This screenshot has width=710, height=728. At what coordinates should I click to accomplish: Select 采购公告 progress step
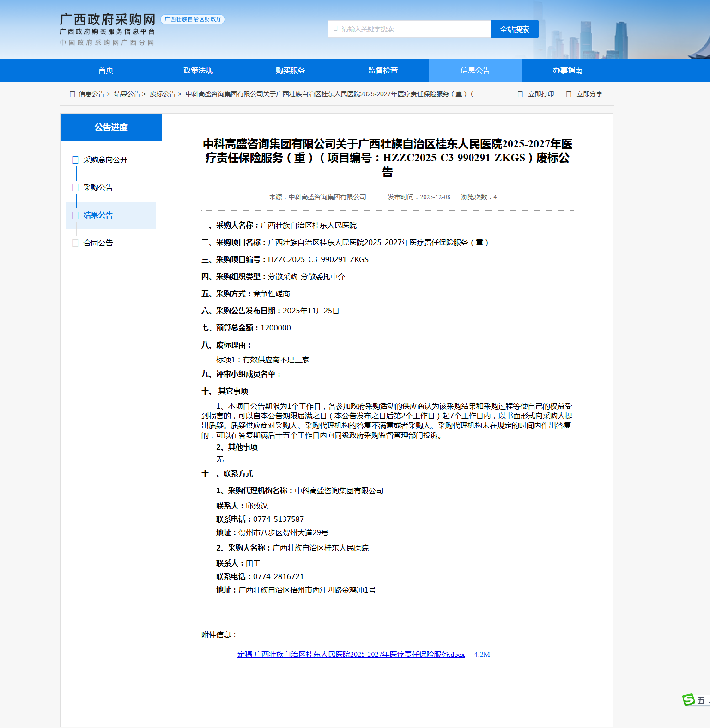(98, 188)
